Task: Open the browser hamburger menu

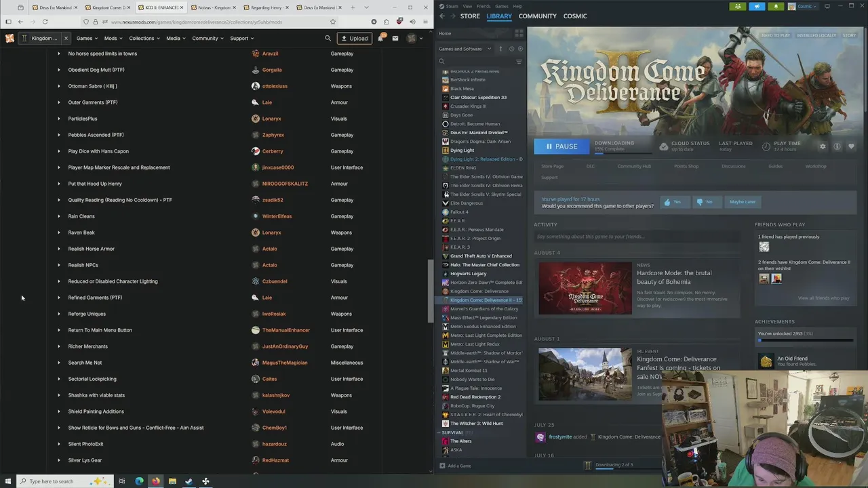Action: 425,22
